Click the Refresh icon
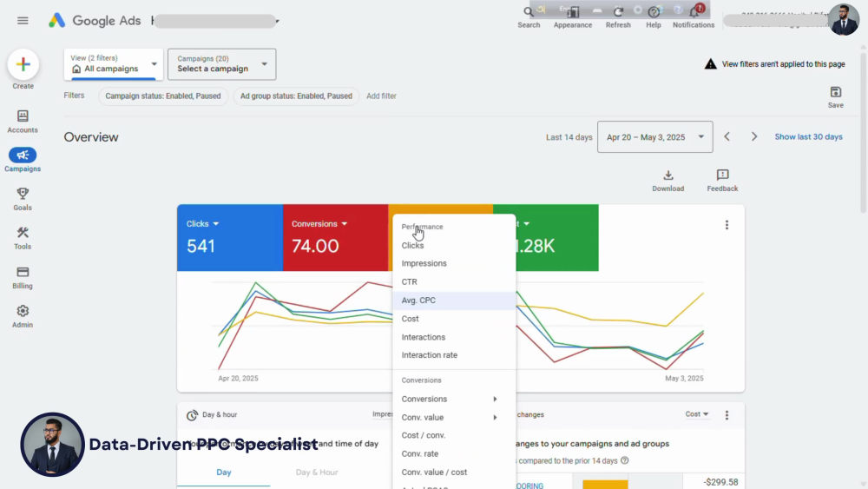 pyautogui.click(x=618, y=11)
